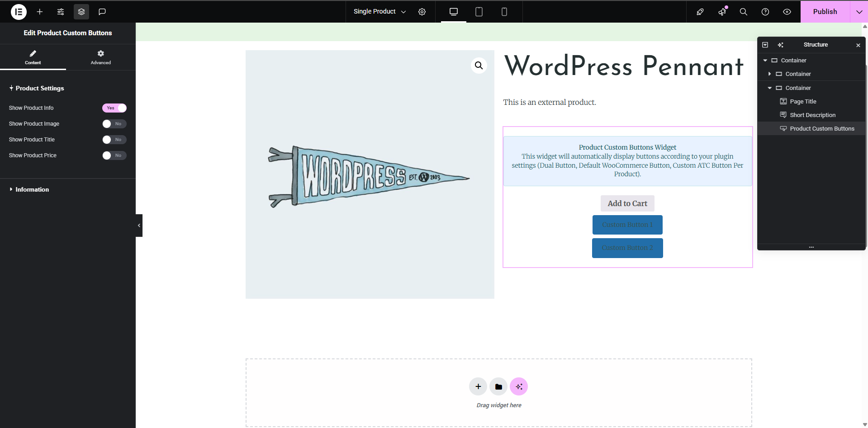This screenshot has height=428, width=868.
Task: Preview changes with the eye icon
Action: tap(787, 12)
